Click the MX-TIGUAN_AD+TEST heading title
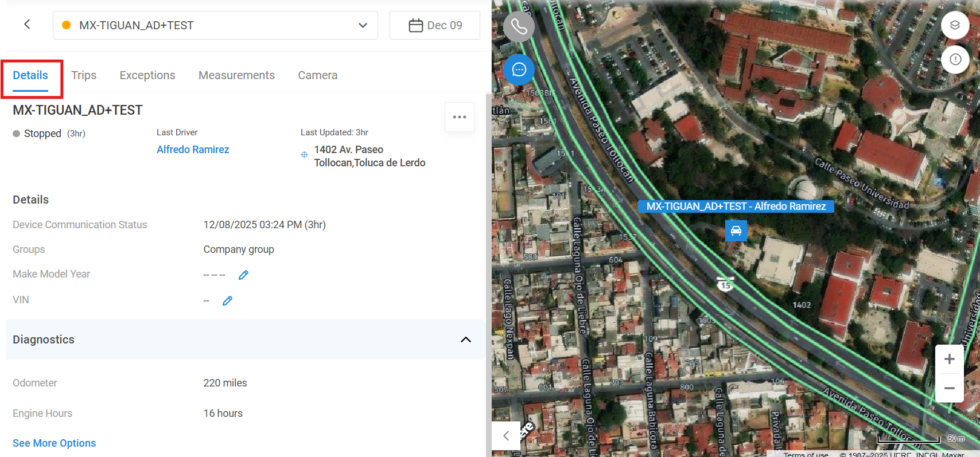980x457 pixels. coord(77,110)
